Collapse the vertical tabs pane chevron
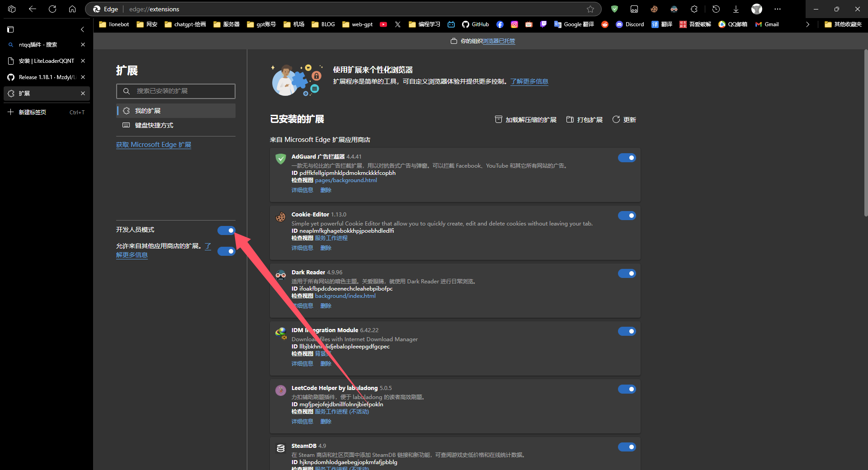 (x=82, y=29)
